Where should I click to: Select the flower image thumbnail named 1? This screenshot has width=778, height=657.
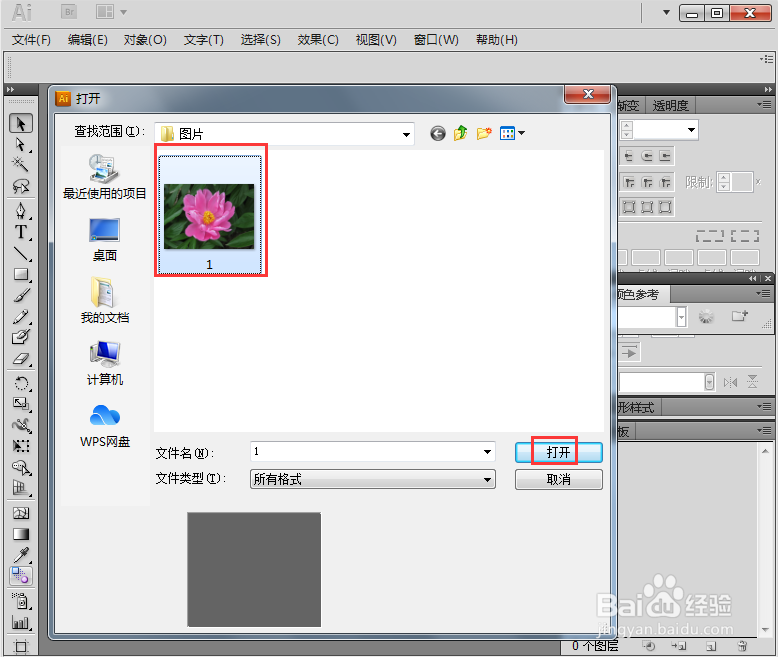coord(209,214)
